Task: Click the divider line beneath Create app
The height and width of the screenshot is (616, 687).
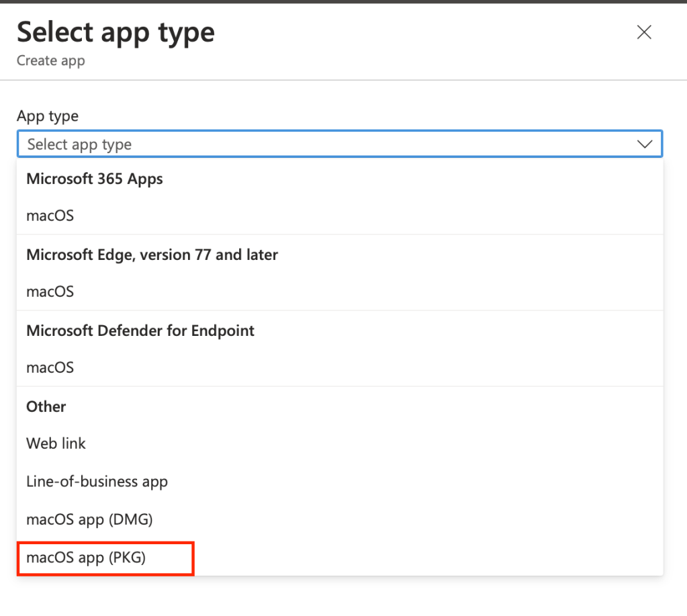Action: [336, 81]
